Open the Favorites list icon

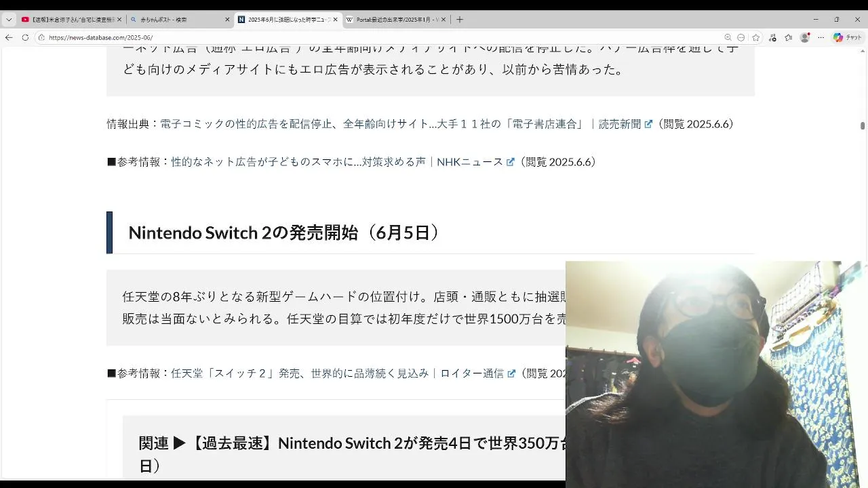click(x=788, y=37)
